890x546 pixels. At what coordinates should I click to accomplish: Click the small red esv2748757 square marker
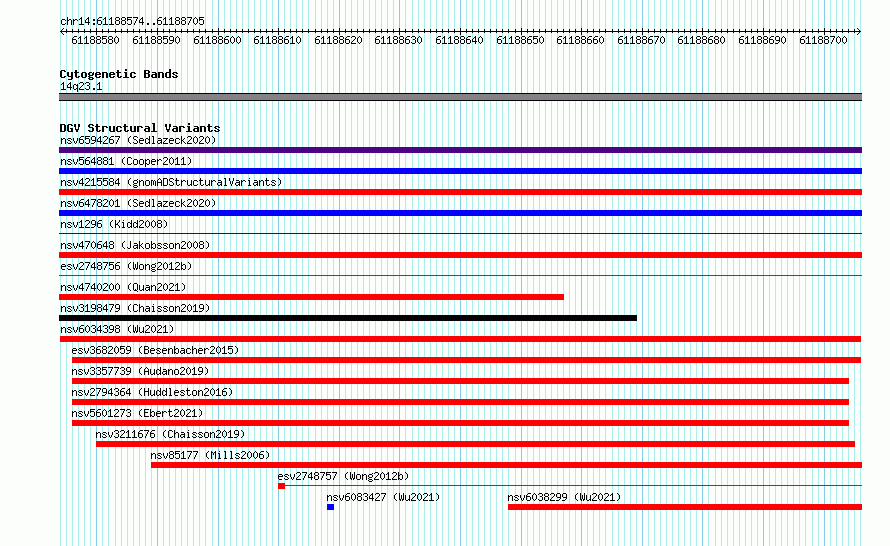click(x=282, y=486)
